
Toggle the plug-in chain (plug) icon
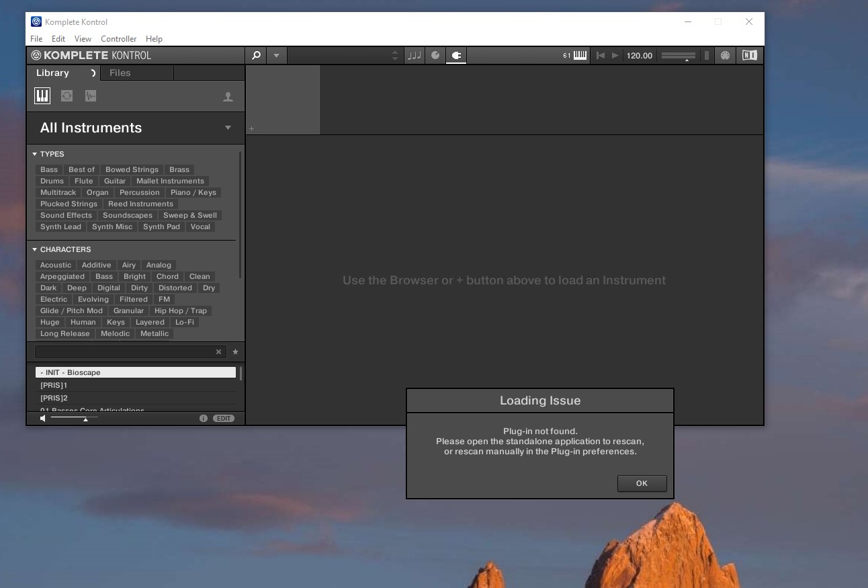(x=456, y=56)
